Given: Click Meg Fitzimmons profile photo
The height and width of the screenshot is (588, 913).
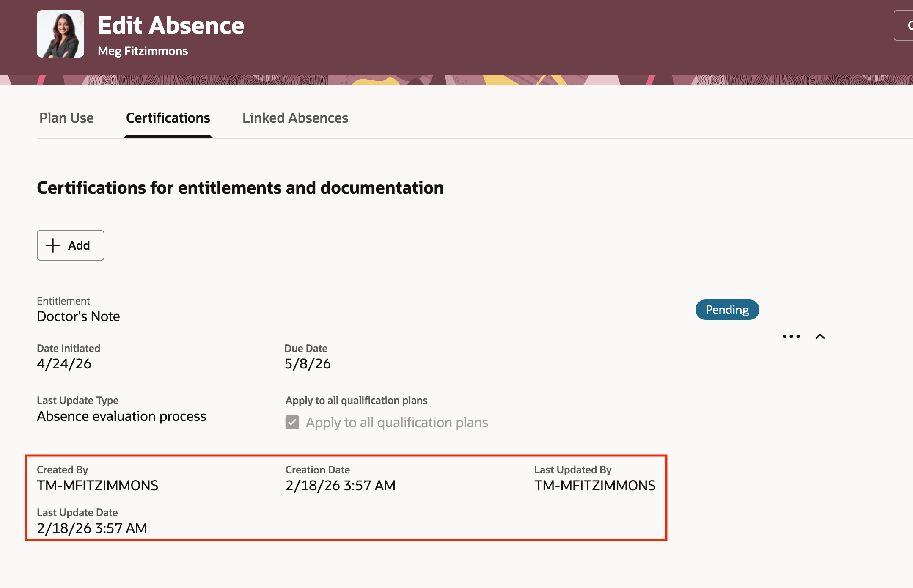Looking at the screenshot, I should tap(60, 34).
